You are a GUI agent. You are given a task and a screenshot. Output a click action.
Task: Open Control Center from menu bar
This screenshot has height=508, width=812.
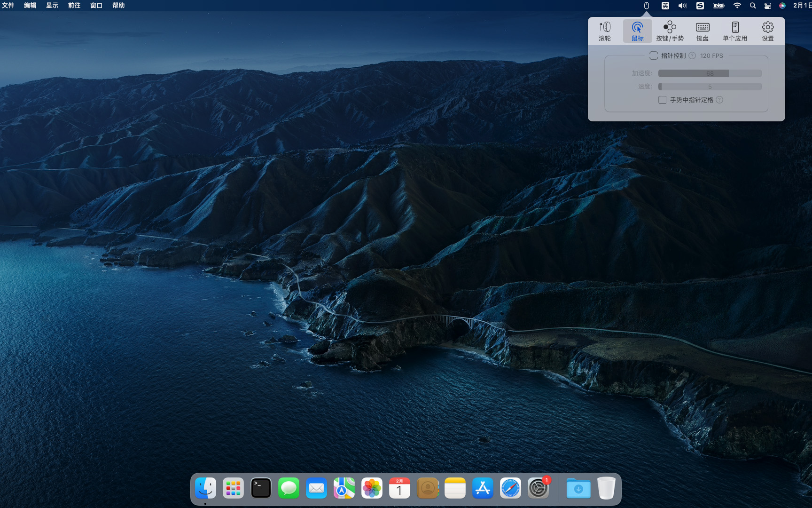coord(768,6)
